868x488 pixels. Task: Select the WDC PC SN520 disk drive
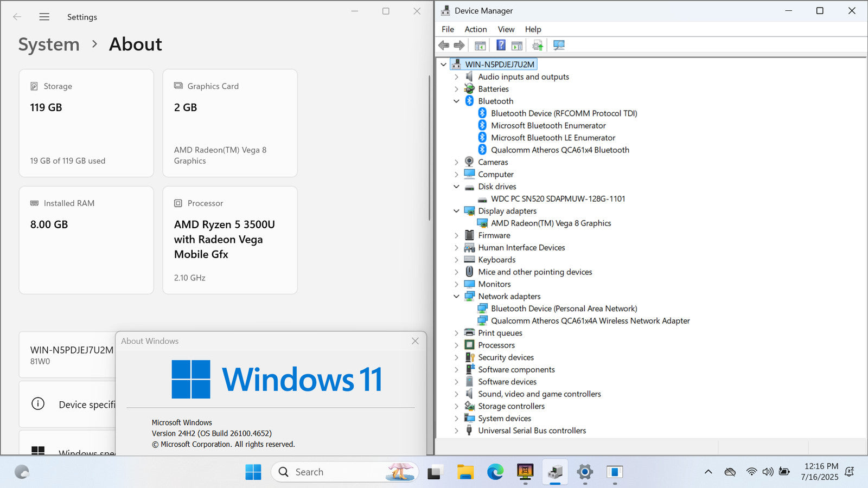558,199
